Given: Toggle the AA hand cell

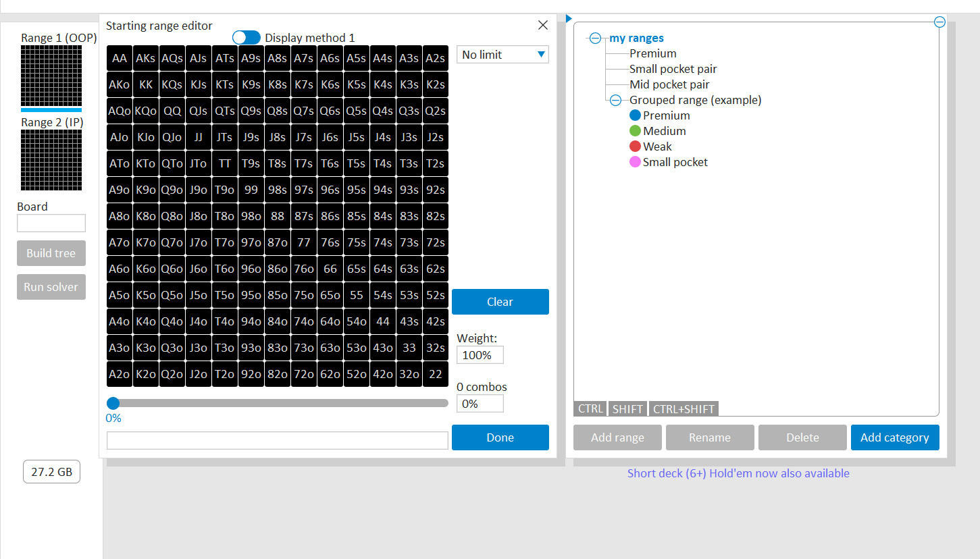Looking at the screenshot, I should tap(120, 58).
